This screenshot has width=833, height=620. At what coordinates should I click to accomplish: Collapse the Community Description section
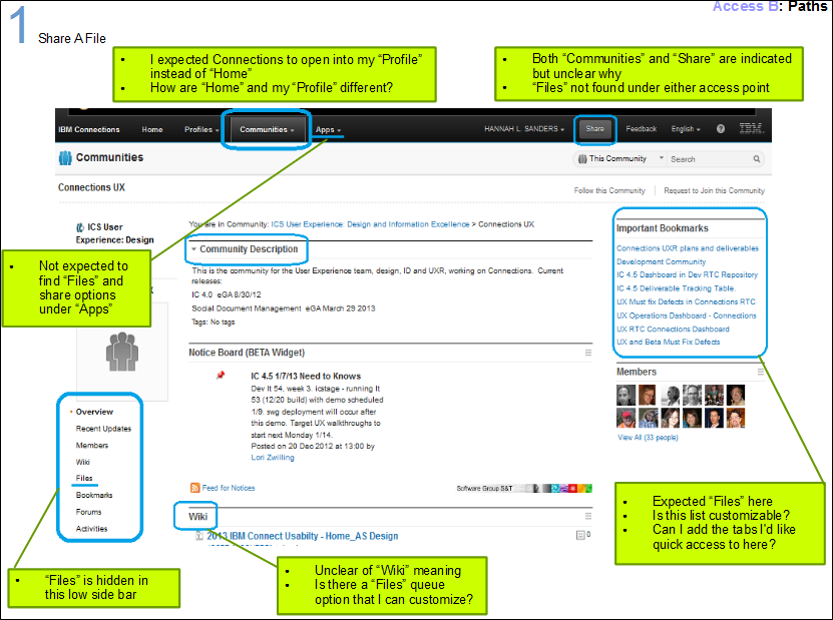[194, 249]
